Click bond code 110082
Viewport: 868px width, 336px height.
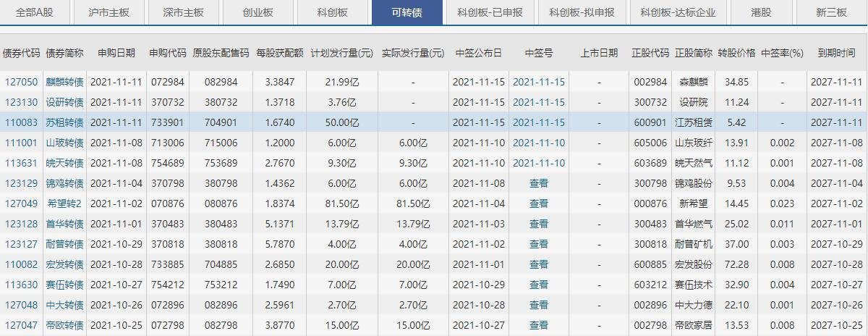tap(22, 264)
